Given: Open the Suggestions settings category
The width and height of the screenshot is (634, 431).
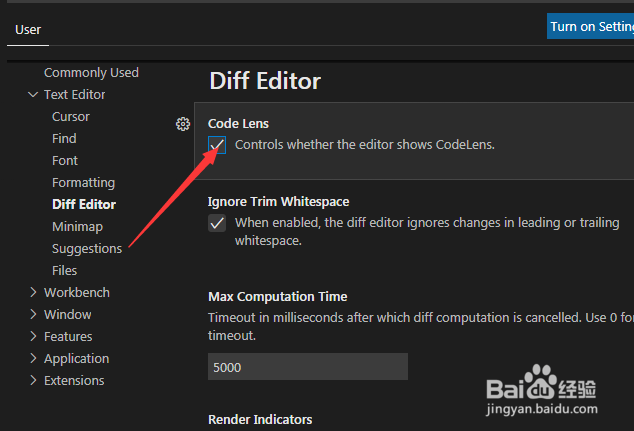Looking at the screenshot, I should coord(87,249).
